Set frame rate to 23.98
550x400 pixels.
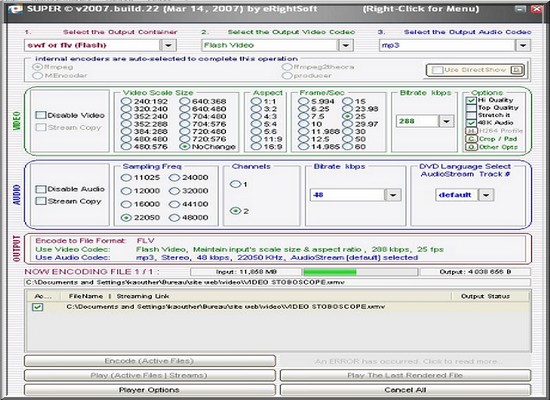click(348, 109)
